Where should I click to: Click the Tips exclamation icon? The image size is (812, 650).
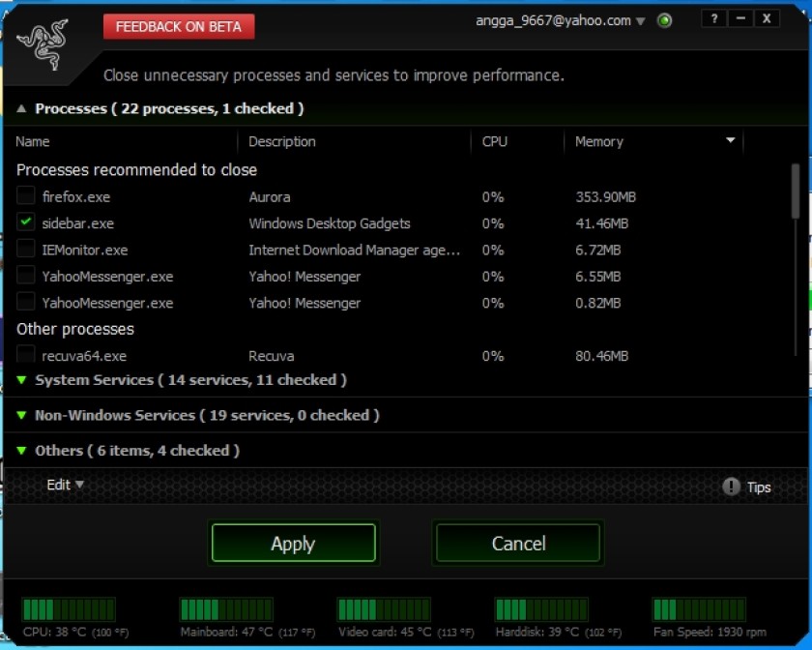(731, 487)
